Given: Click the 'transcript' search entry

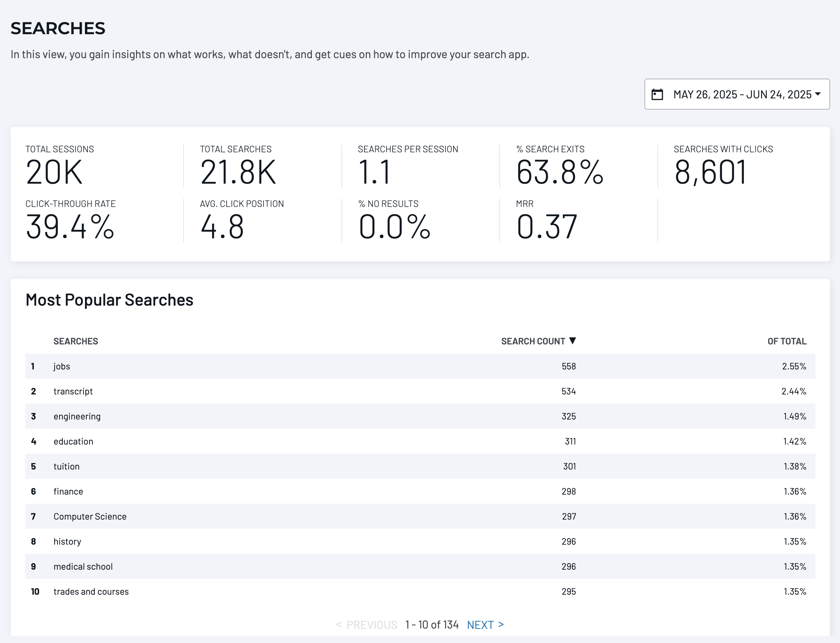Looking at the screenshot, I should coord(73,391).
